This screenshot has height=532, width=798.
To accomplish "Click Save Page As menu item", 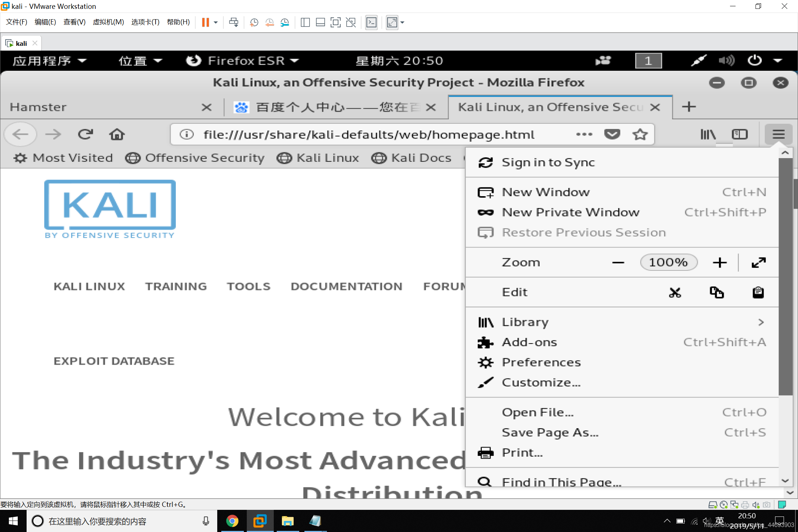I will point(549,432).
